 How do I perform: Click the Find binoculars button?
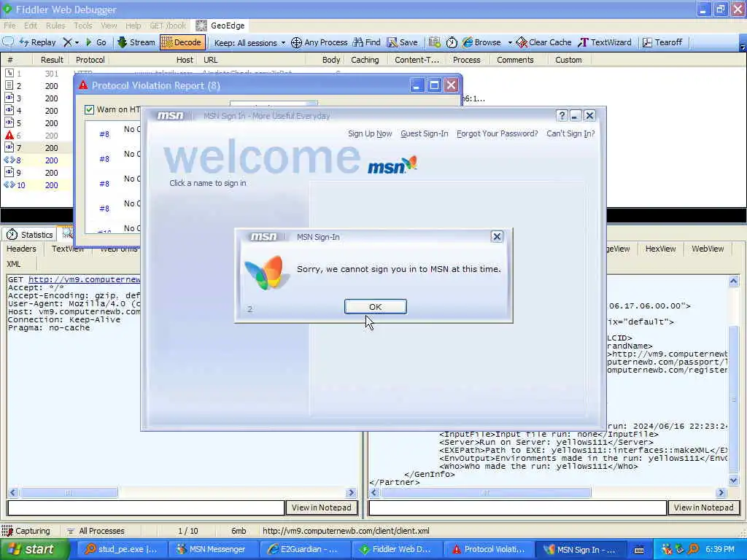(x=366, y=42)
